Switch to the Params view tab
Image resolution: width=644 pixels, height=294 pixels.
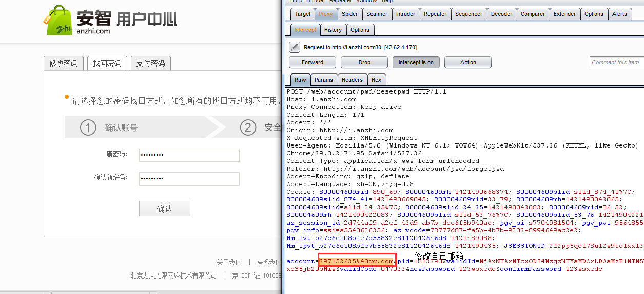coord(324,80)
